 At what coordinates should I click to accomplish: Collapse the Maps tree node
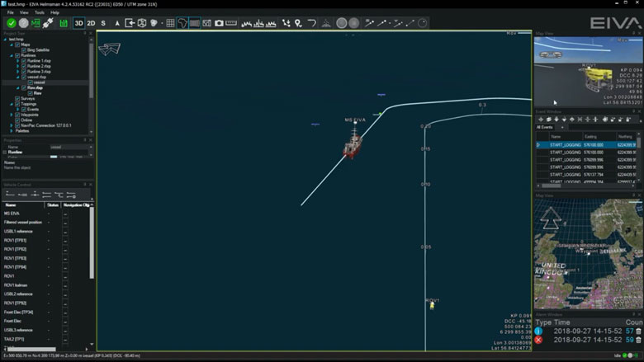click(12, 45)
